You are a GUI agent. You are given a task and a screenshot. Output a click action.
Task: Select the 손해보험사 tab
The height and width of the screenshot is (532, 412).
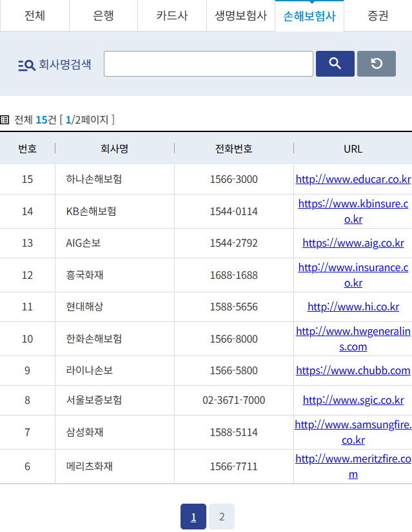click(x=309, y=16)
